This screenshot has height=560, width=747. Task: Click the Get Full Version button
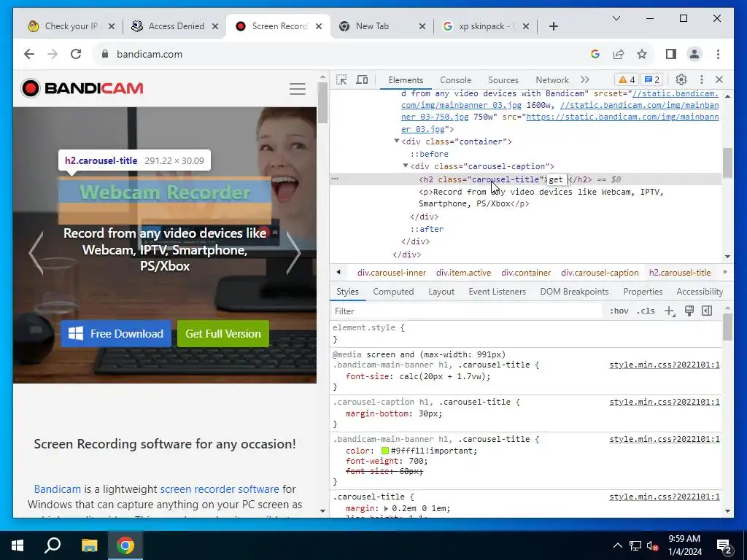tap(223, 334)
